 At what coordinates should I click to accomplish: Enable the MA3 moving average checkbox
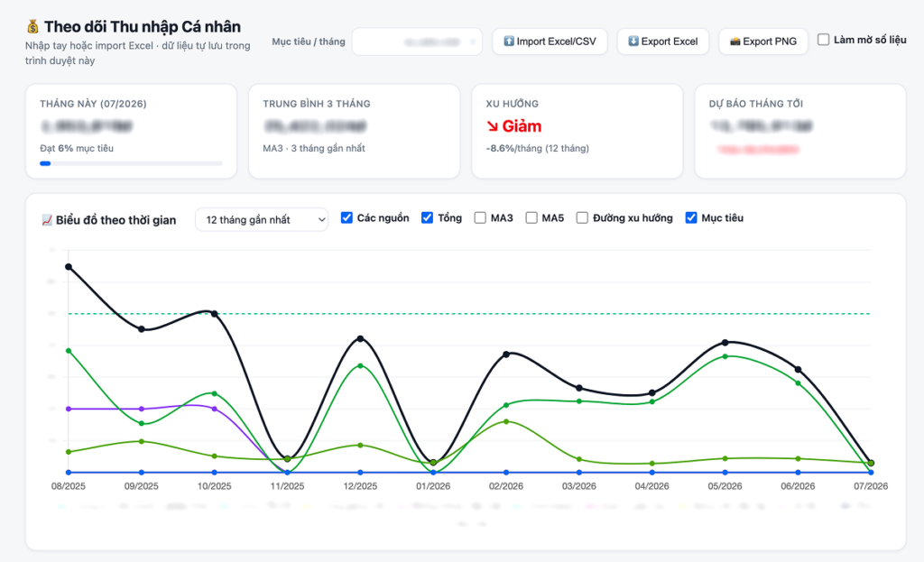[480, 218]
